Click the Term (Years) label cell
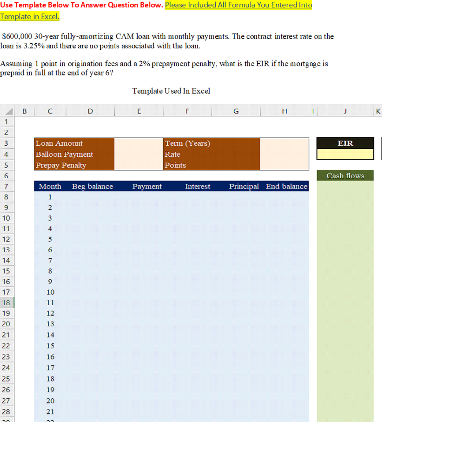 212,143
